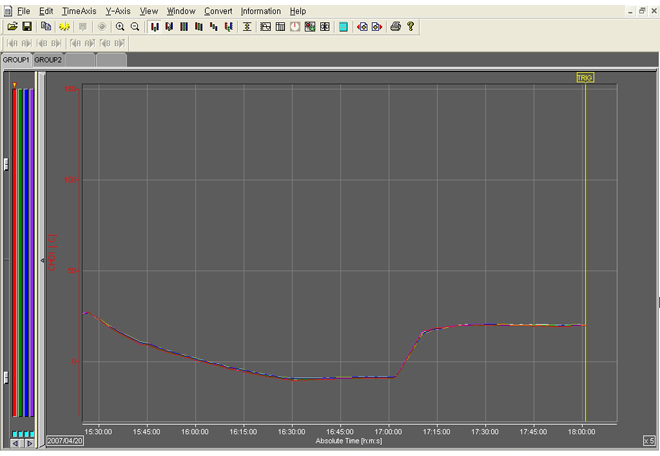This screenshot has width=660, height=456.
Task: Click the Open file folder icon
Action: [x=13, y=27]
